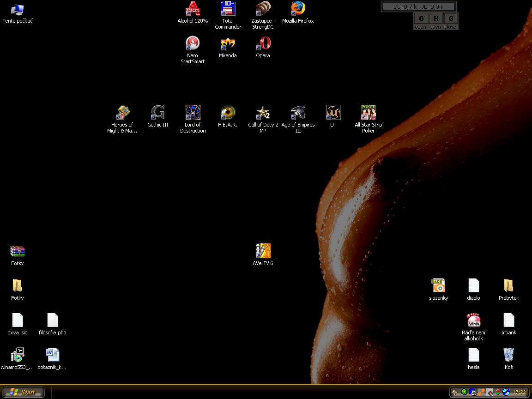Select the Age of Empires III shortcut
This screenshot has width=532, height=399.
coord(298,113)
